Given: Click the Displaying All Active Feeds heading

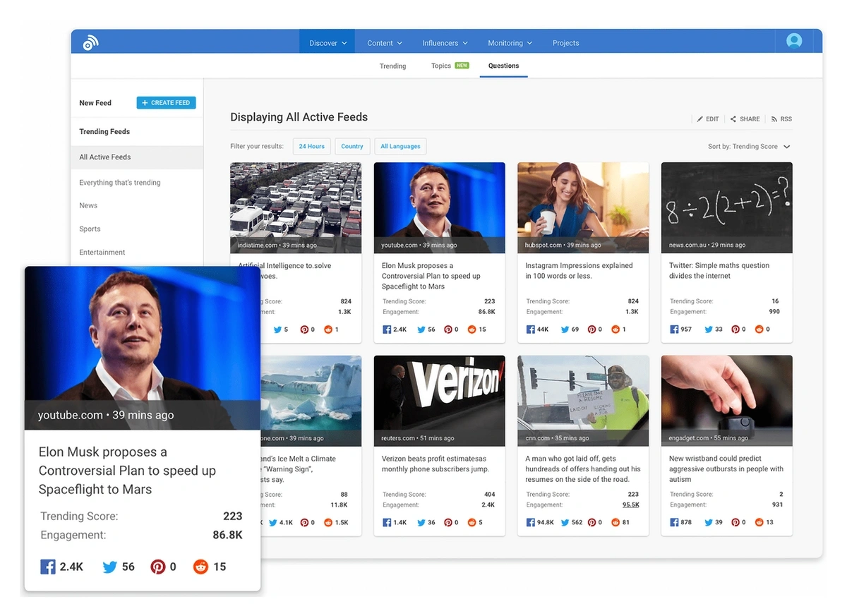Looking at the screenshot, I should pyautogui.click(x=299, y=117).
